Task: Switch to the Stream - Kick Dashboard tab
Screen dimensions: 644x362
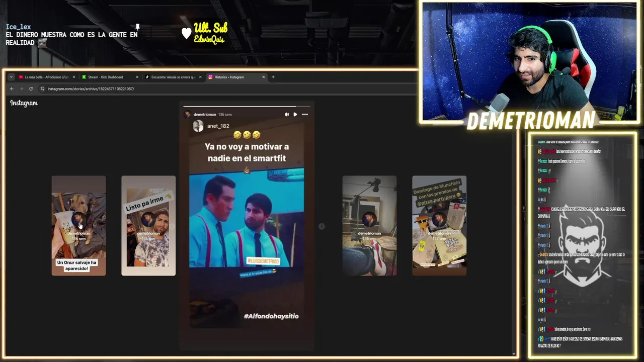Action: click(106, 77)
